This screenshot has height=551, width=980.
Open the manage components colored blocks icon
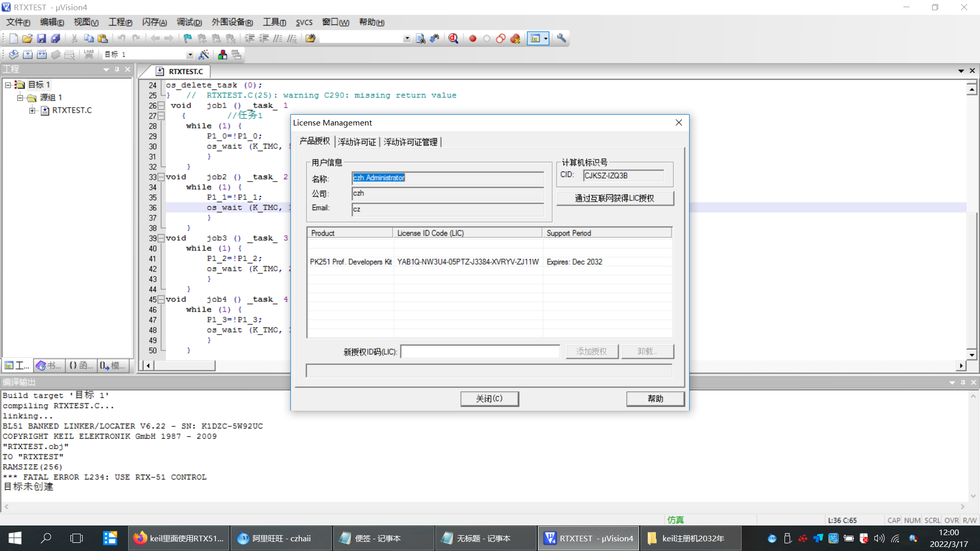(x=223, y=54)
